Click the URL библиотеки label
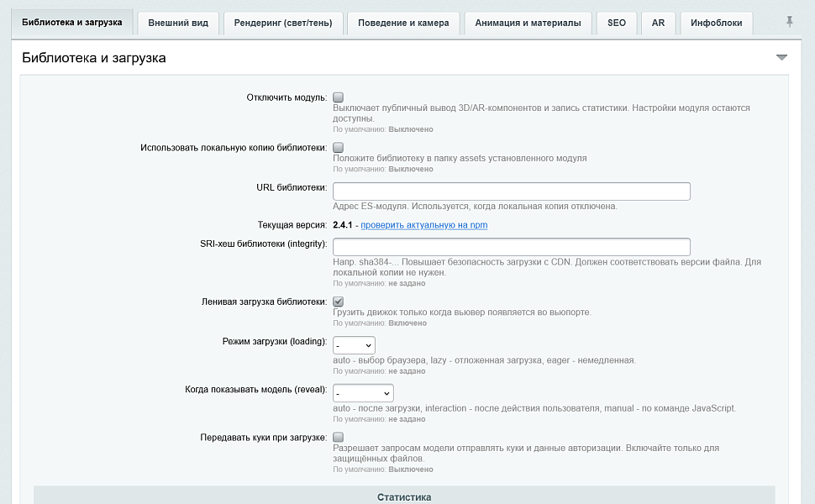This screenshot has height=504, width=815. tap(292, 187)
